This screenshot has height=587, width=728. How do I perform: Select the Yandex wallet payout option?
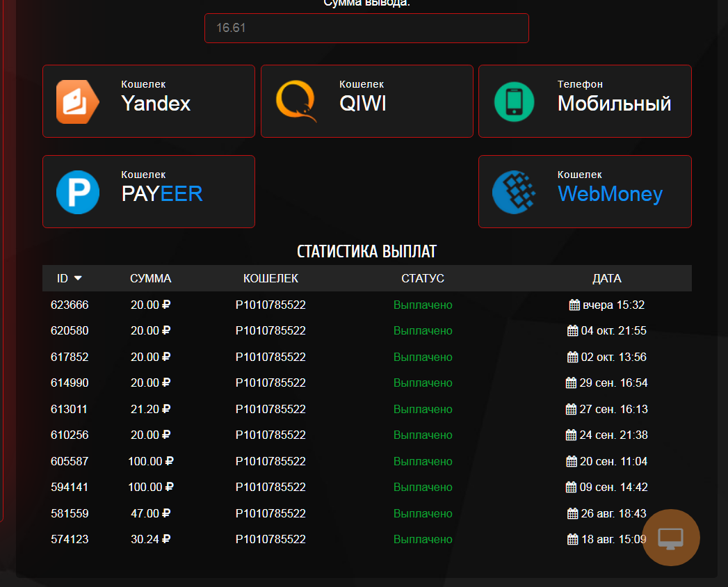click(x=149, y=102)
